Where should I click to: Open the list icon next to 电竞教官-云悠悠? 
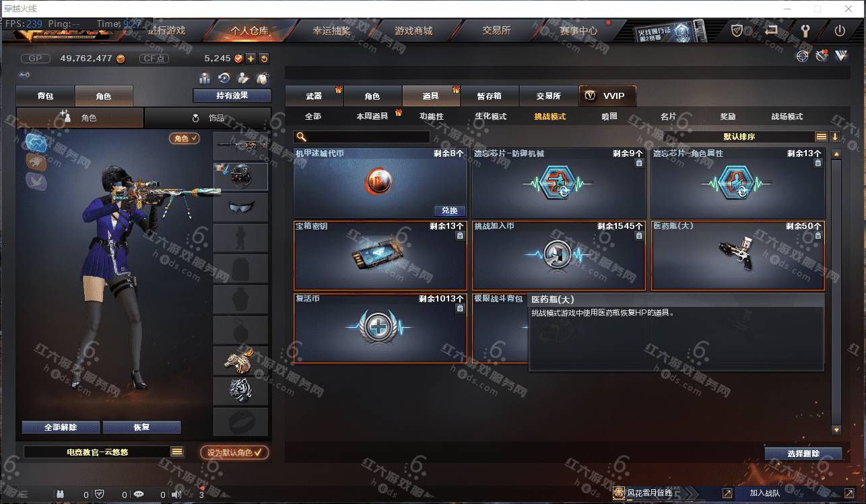click(177, 452)
